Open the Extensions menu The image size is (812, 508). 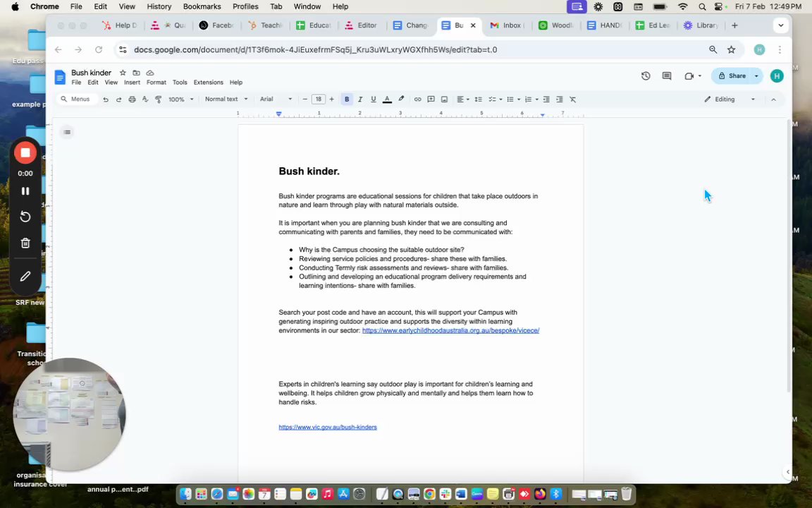pyautogui.click(x=208, y=83)
